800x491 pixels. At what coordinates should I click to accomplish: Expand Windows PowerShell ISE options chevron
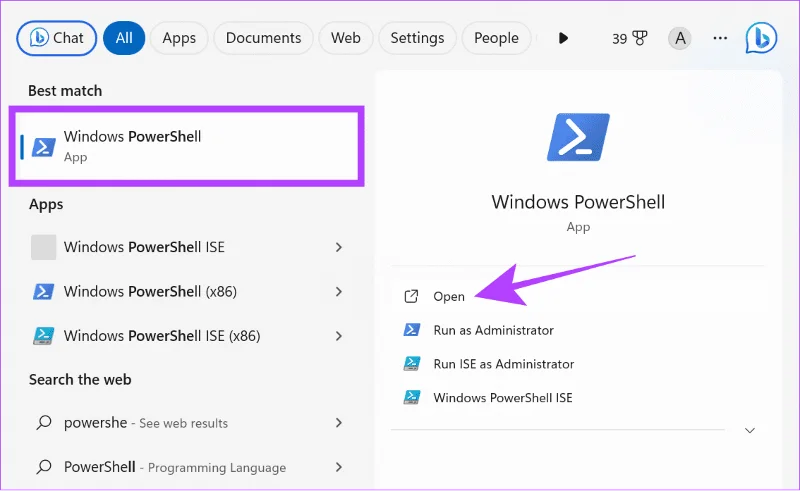click(338, 247)
